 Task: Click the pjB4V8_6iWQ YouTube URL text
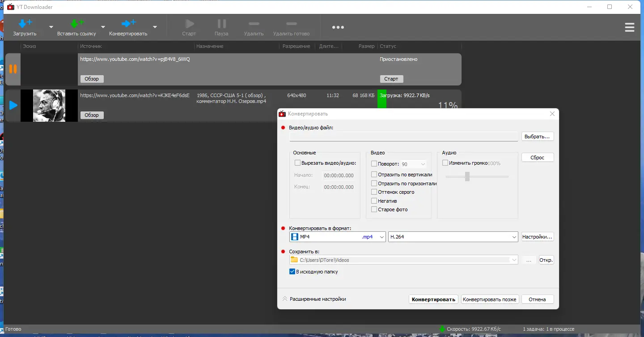135,59
